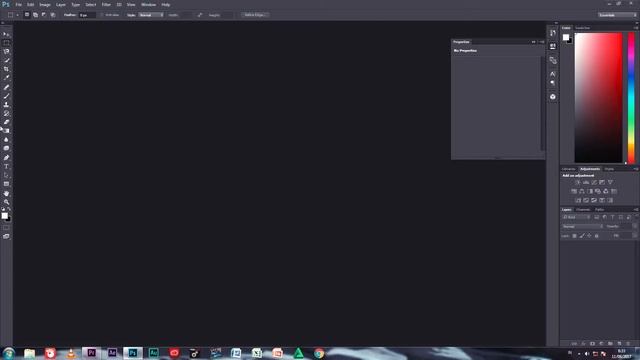Select the Path Selection tool
This screenshot has height=360, width=640.
[x=6, y=175]
